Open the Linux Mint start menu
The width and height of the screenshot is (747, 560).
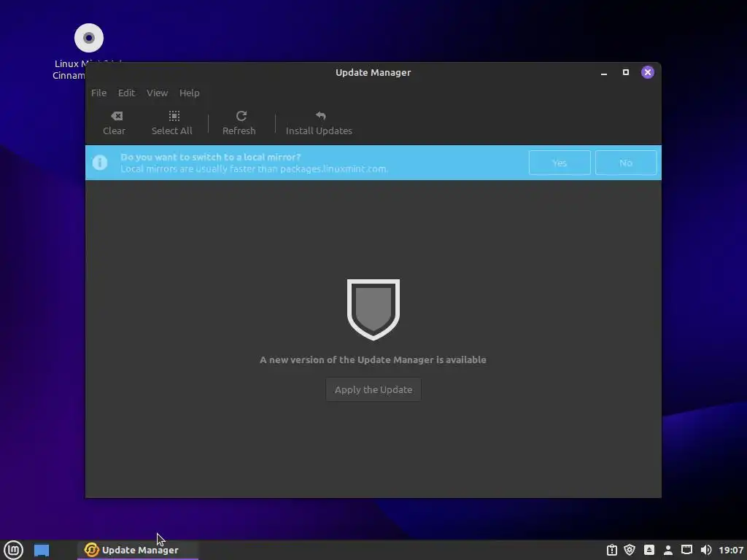tap(13, 550)
